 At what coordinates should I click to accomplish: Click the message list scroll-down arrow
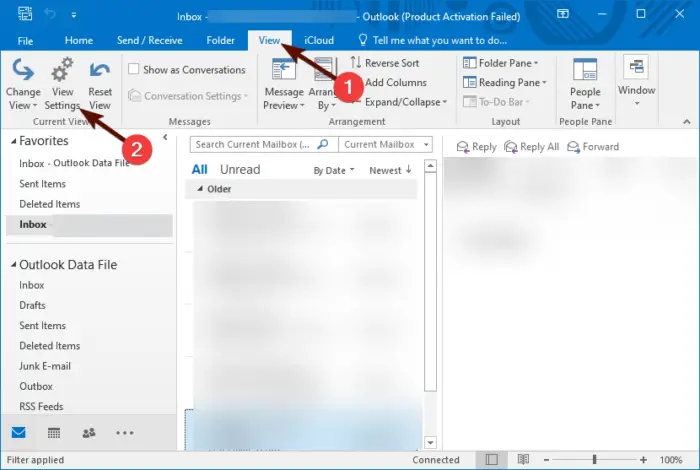click(x=430, y=443)
